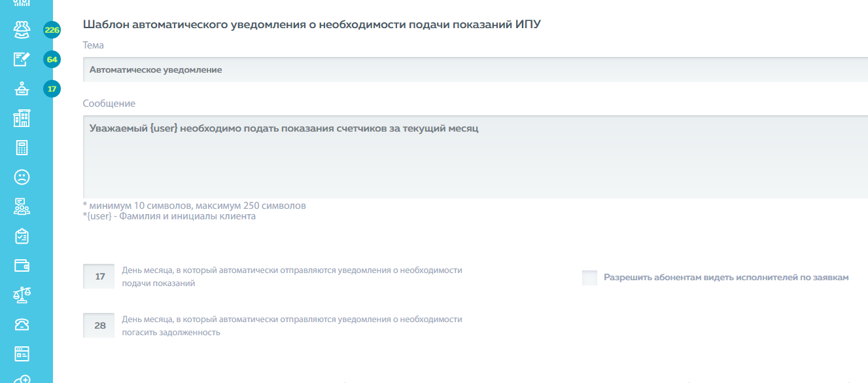Open the telephone sidebar icon
Screen dimensions: 868x383
pos(22,325)
